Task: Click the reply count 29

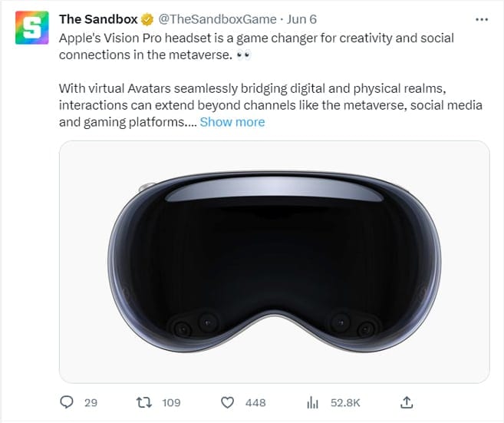Action: 91,402
